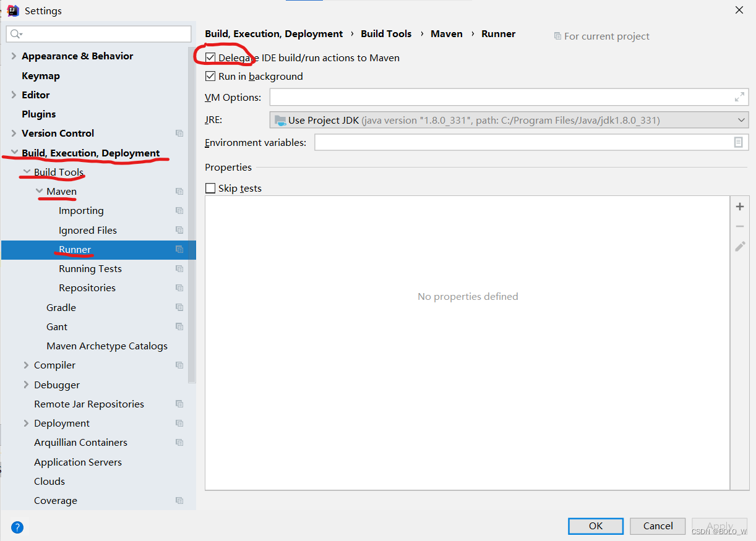
Task: Disable Run in background option
Action: tap(210, 76)
